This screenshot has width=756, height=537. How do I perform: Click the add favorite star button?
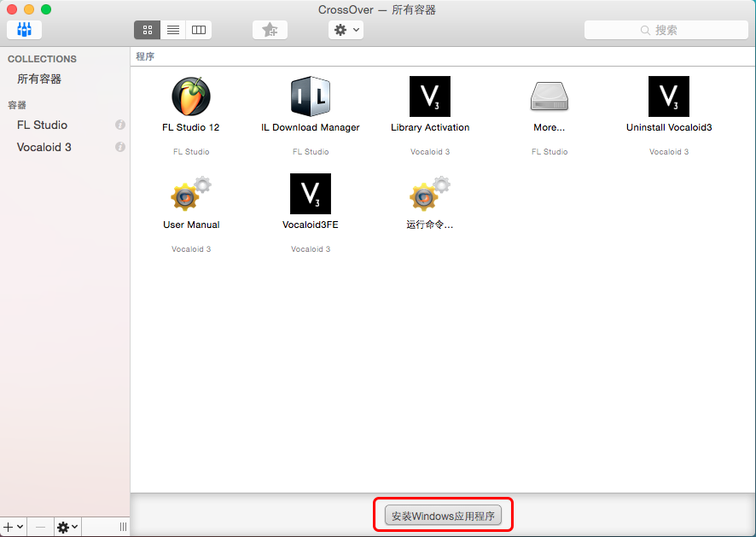pyautogui.click(x=270, y=30)
